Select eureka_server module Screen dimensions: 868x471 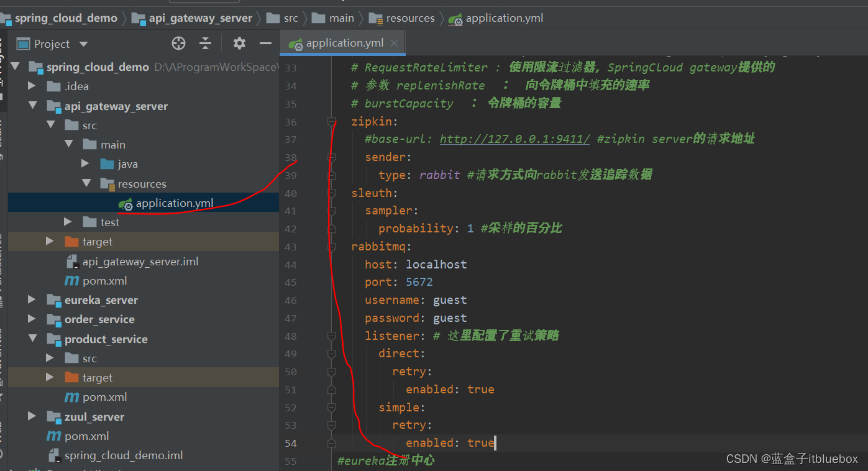(x=101, y=300)
